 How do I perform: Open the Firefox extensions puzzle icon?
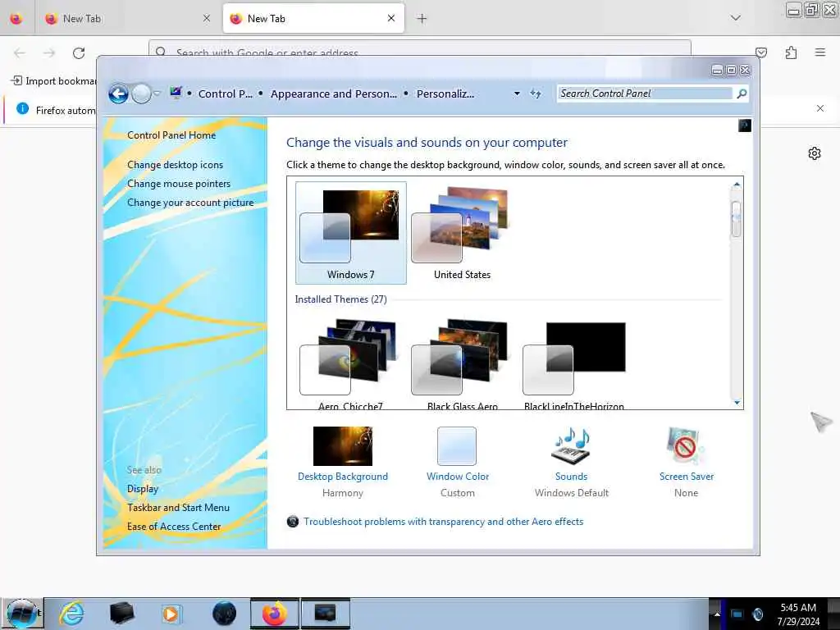(791, 52)
